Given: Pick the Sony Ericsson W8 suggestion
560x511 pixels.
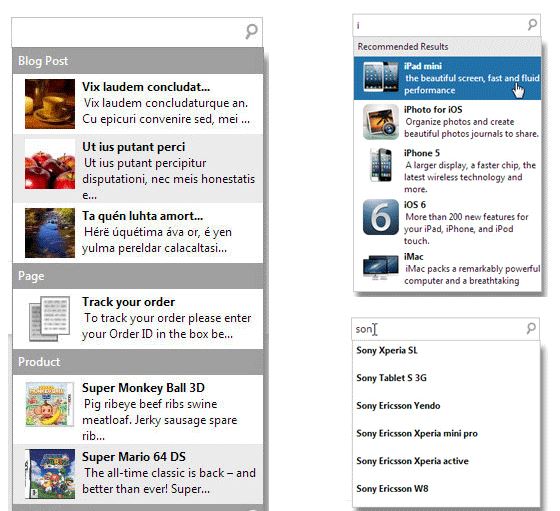Looking at the screenshot, I should pos(446,489).
